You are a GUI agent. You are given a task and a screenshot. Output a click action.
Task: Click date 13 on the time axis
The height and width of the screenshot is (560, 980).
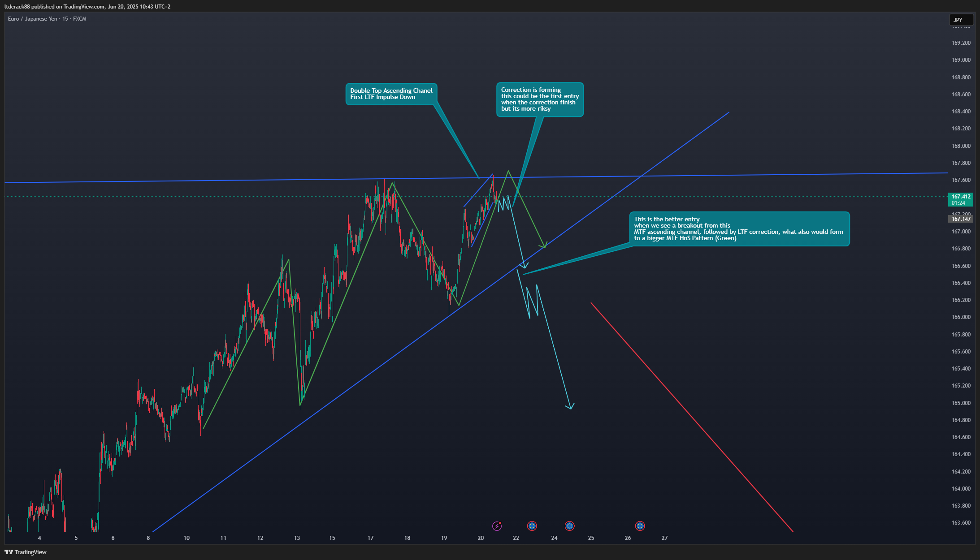(297, 538)
